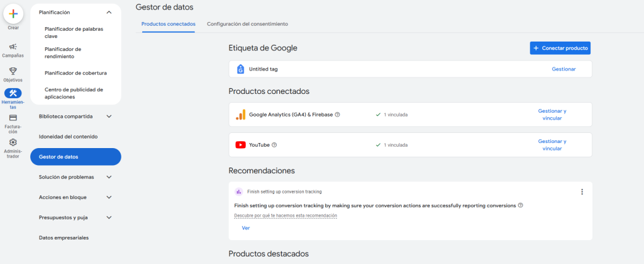
Task: Expand Biblioteca compartida section
Action: pyautogui.click(x=109, y=116)
